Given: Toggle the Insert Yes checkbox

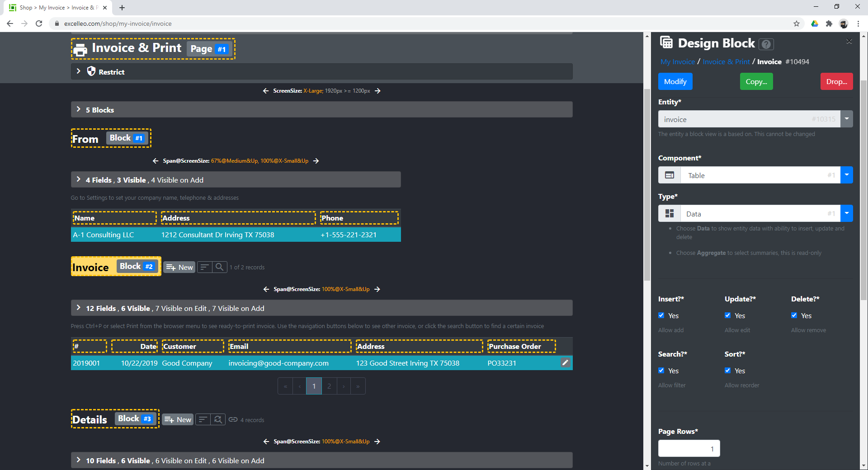Looking at the screenshot, I should (661, 315).
